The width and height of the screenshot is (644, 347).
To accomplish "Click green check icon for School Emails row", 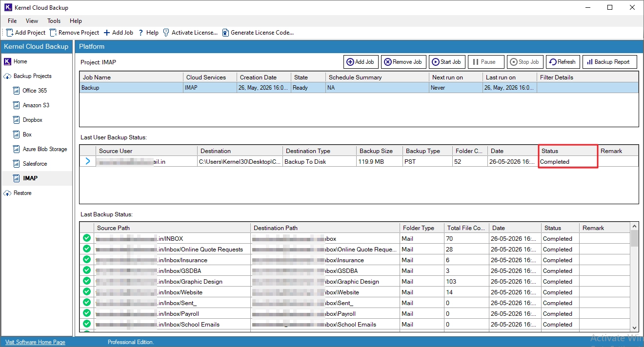I will click(87, 324).
